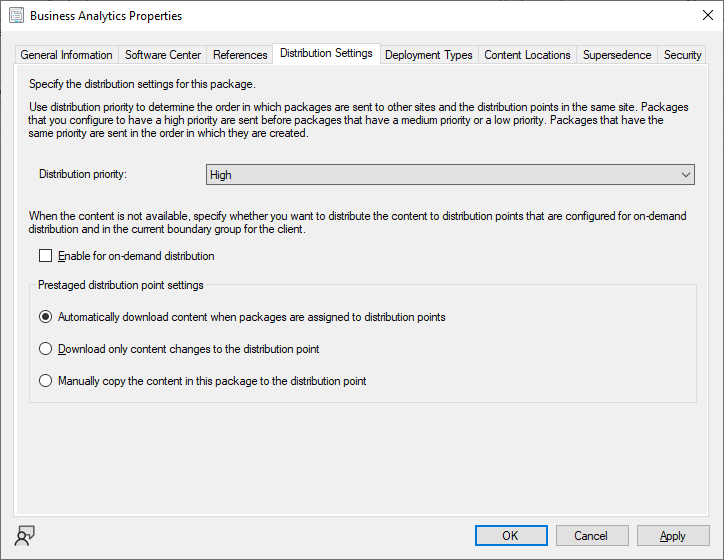Select the Distribution Settings tab
The width and height of the screenshot is (724, 560).
pos(326,53)
